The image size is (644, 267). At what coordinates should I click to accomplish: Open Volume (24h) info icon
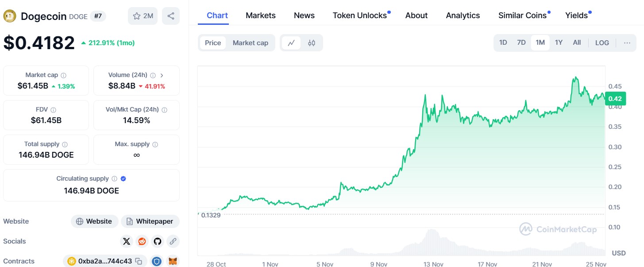pyautogui.click(x=153, y=75)
